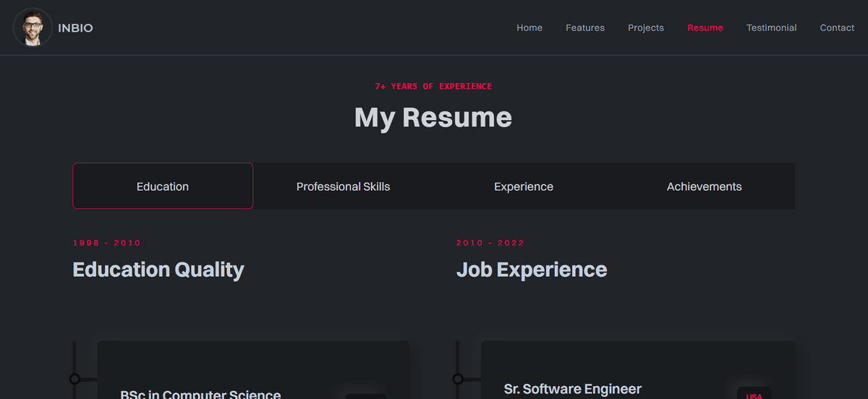Click the profile avatar logo
The image size is (868, 399).
click(33, 27)
